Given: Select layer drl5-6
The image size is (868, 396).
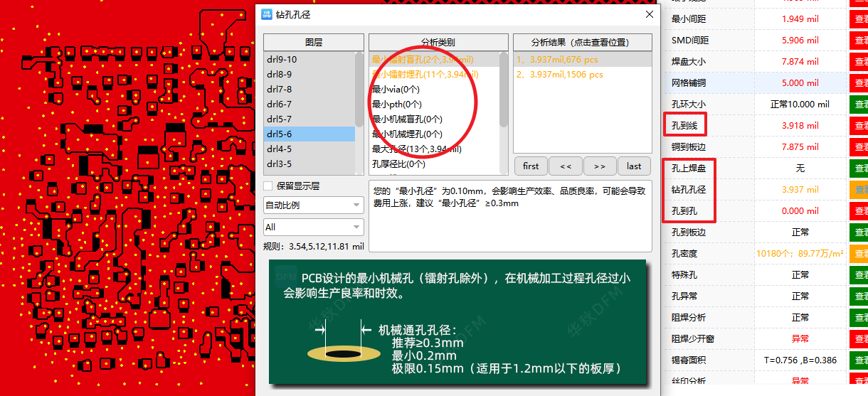Looking at the screenshot, I should [309, 134].
